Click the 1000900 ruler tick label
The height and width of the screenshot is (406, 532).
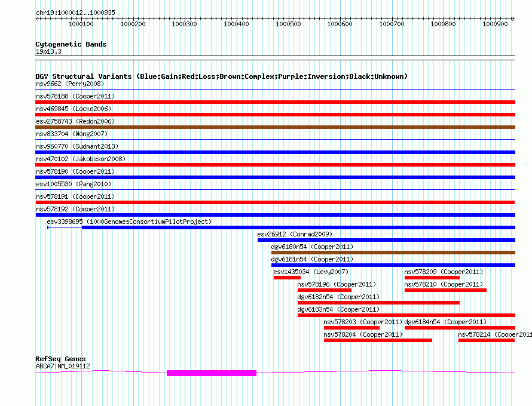coord(495,24)
